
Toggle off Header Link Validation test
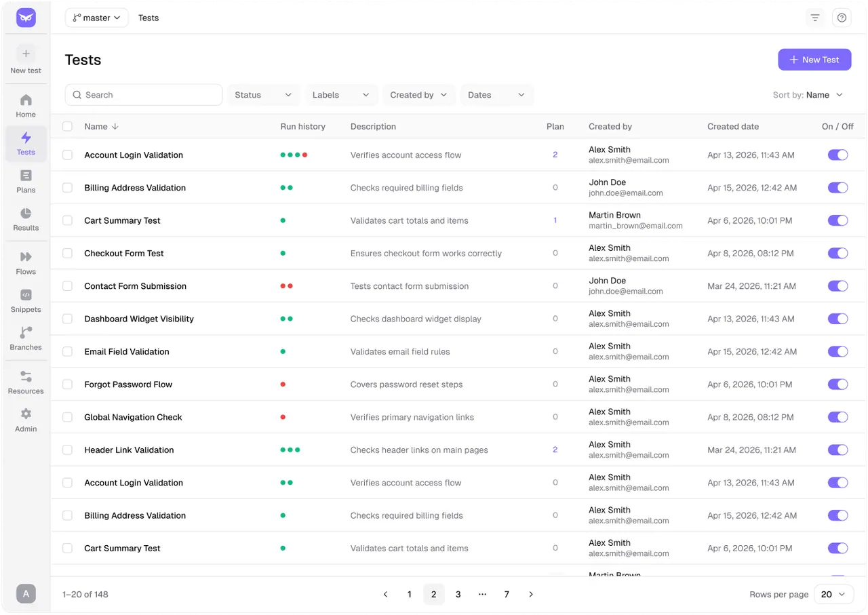[837, 450]
